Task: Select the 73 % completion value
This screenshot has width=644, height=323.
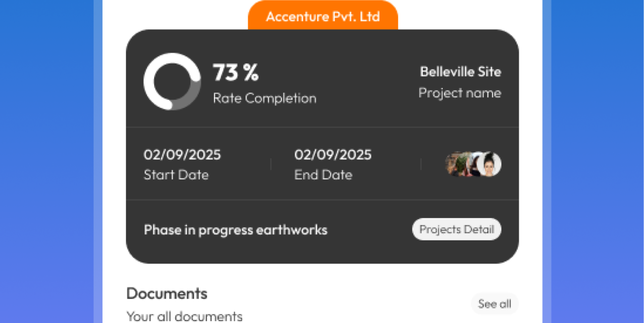Action: (x=236, y=73)
